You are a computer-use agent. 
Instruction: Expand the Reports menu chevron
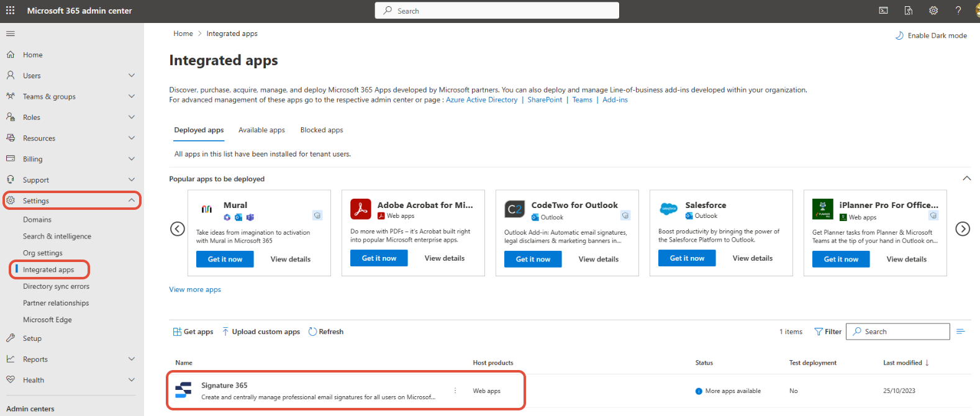(x=132, y=359)
